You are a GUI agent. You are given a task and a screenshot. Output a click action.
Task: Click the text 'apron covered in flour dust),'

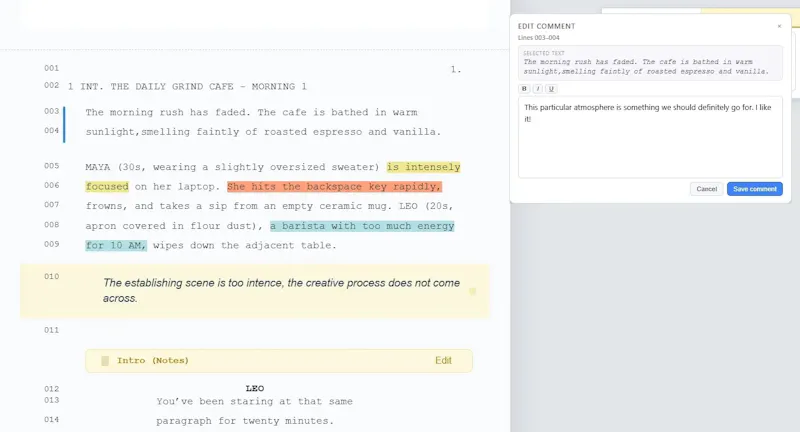click(174, 225)
